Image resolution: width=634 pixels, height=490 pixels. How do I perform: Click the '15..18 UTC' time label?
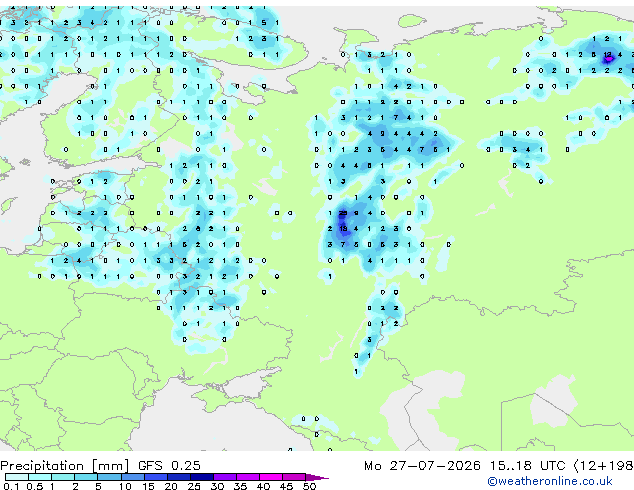pos(527,466)
